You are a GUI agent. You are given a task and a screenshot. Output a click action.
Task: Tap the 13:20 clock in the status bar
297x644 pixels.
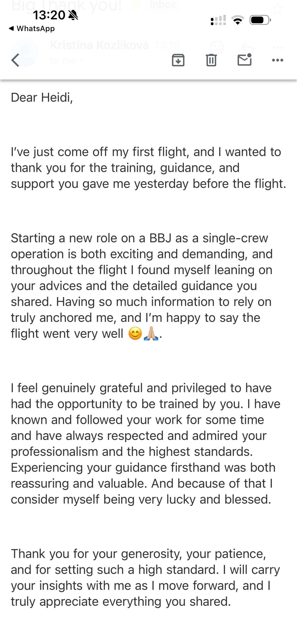(x=49, y=15)
